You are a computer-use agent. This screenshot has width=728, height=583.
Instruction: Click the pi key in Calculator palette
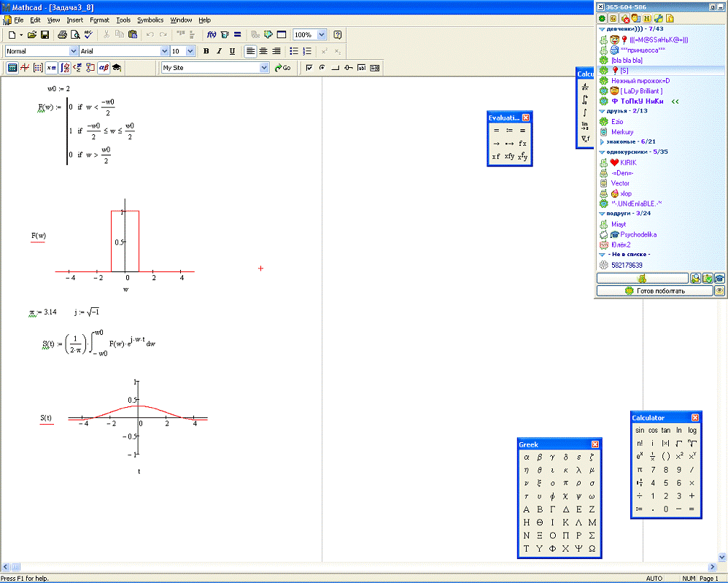(x=640, y=470)
